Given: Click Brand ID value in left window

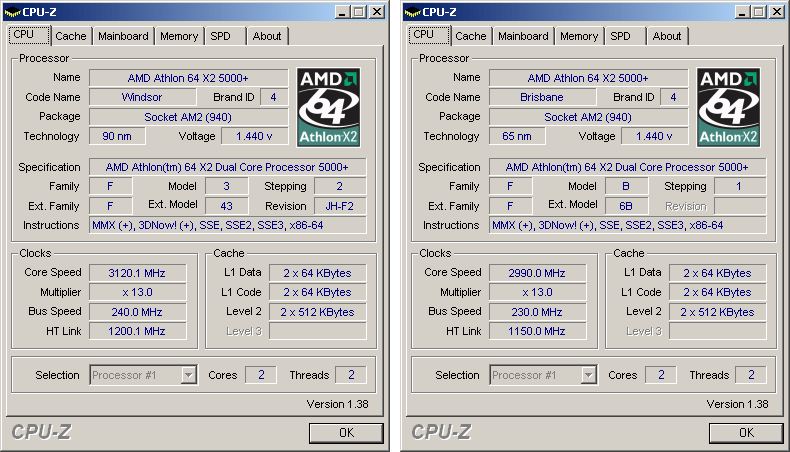Looking at the screenshot, I should [274, 97].
